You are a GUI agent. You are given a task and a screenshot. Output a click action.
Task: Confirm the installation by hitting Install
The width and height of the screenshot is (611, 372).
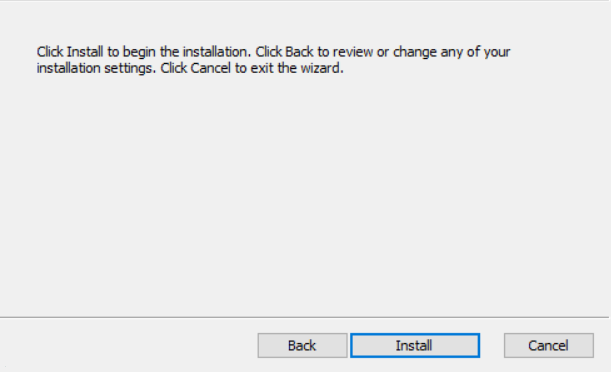click(415, 345)
